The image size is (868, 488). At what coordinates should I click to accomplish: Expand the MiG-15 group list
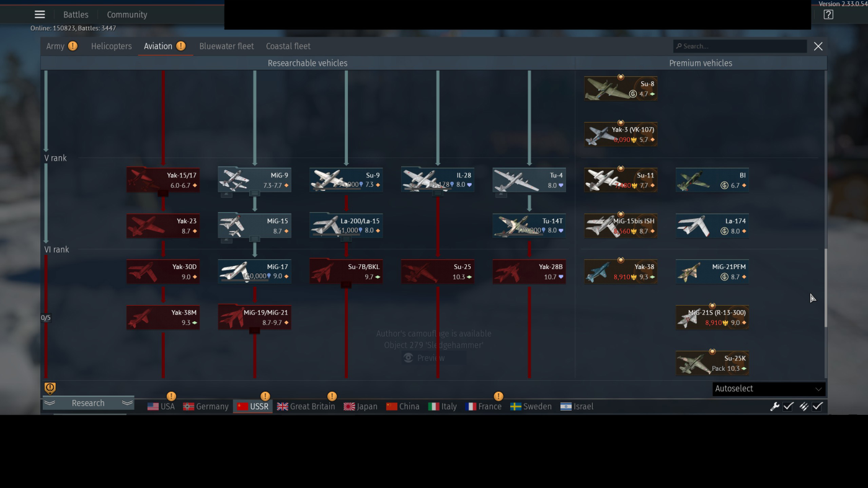(x=255, y=239)
